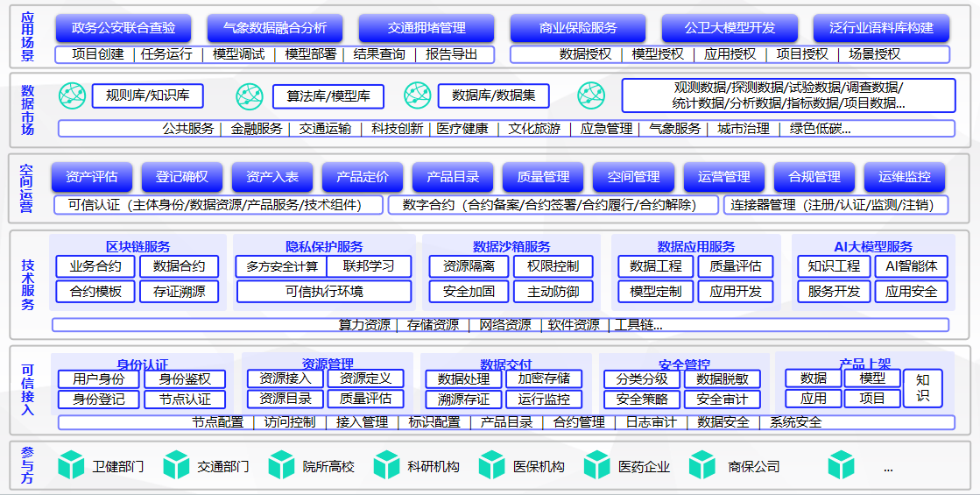Select 金融服务 in the data market row
Image resolution: width=980 pixels, height=495 pixels.
pos(257,130)
